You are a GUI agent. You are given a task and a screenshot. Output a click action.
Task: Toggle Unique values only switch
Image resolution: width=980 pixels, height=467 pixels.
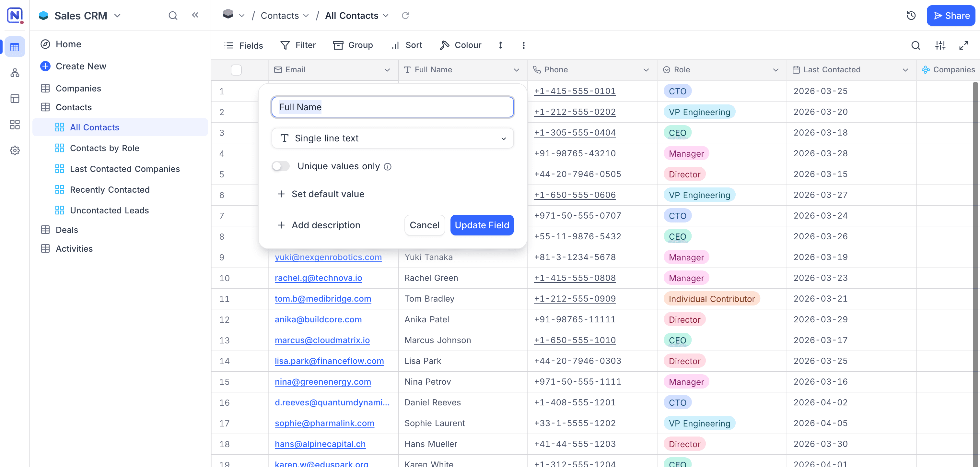click(281, 166)
